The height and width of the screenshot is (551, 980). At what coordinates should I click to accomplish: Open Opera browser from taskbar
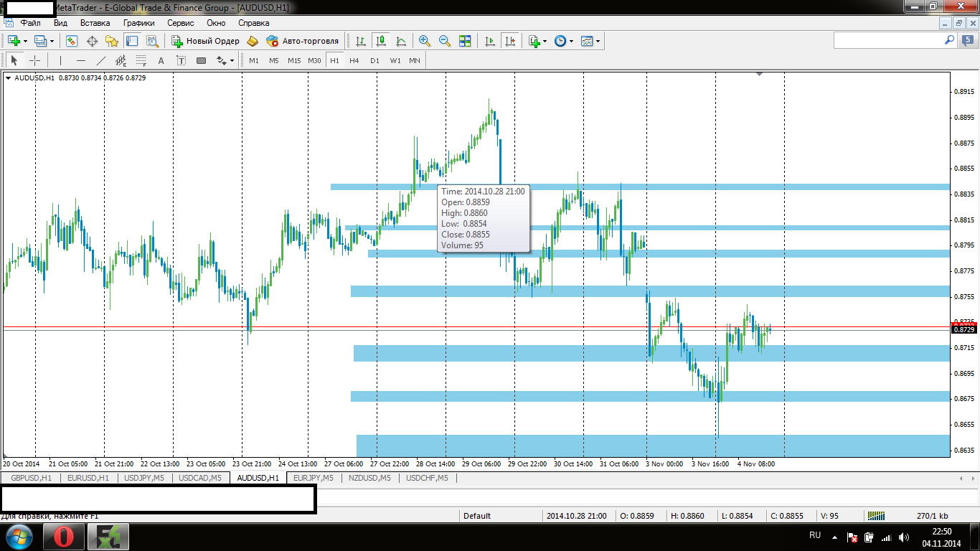(63, 536)
